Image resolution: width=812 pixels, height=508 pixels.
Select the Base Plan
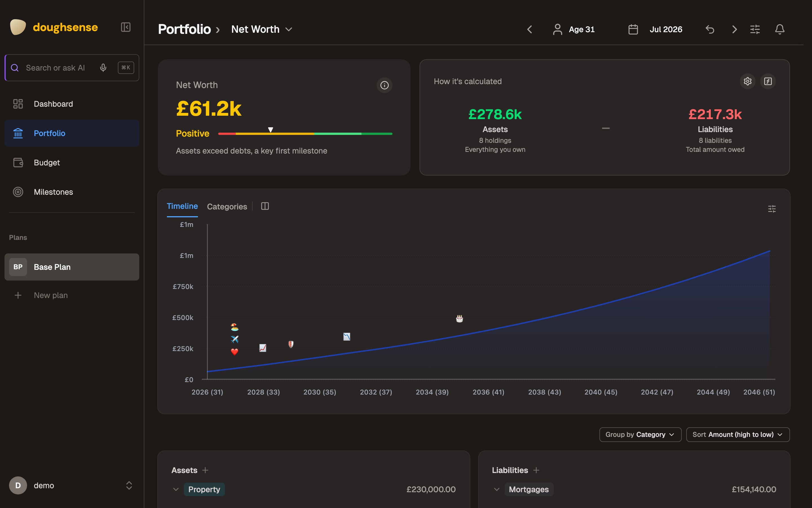(72, 267)
